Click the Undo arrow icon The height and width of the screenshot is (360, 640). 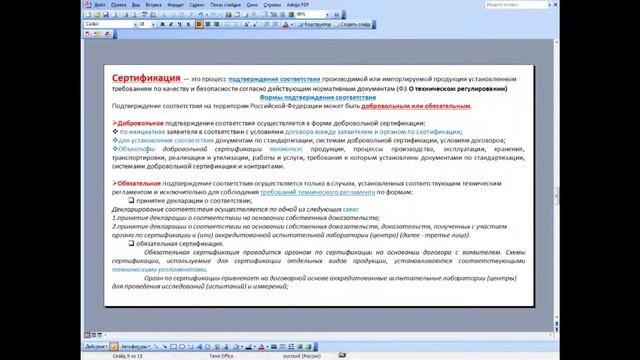[x=200, y=14]
